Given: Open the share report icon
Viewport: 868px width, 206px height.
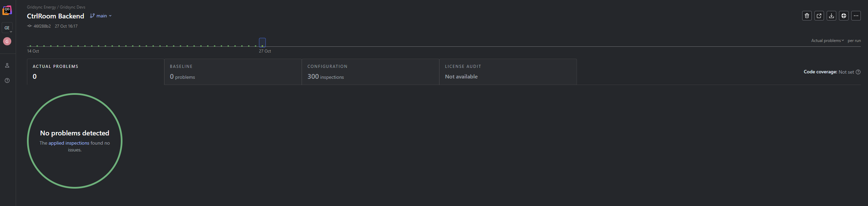Looking at the screenshot, I should 819,16.
